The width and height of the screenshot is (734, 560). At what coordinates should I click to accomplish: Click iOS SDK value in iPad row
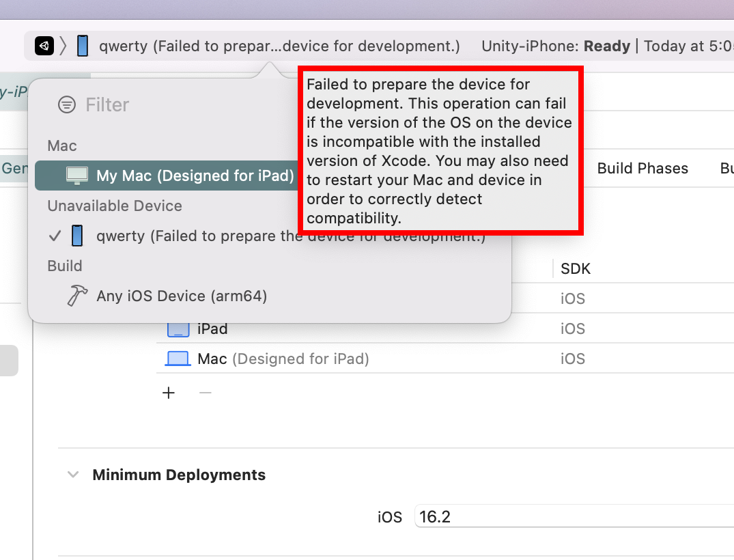tap(572, 328)
